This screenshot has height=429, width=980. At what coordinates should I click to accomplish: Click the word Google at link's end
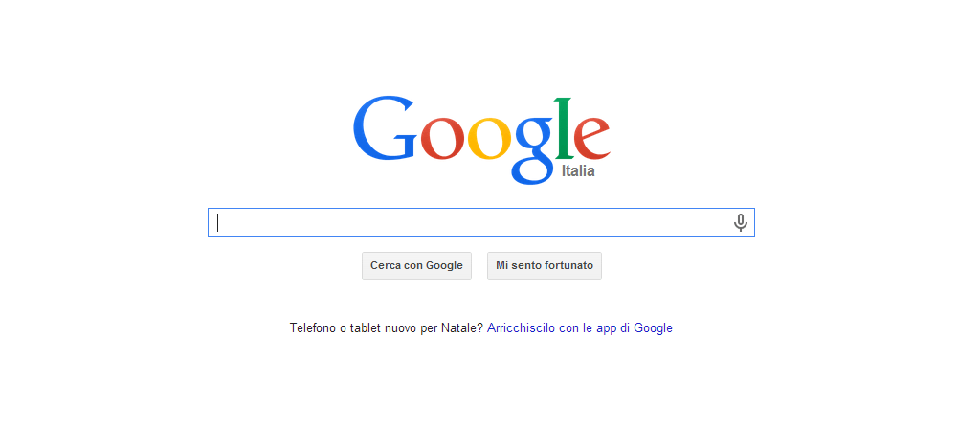tap(653, 327)
